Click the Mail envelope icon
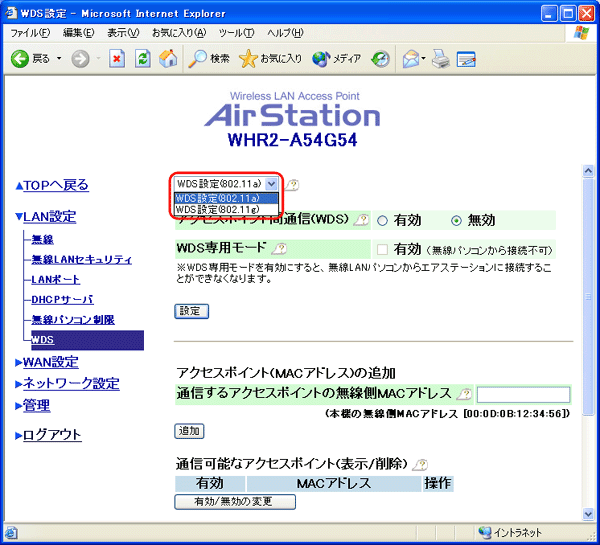This screenshot has width=600, height=545. (411, 59)
